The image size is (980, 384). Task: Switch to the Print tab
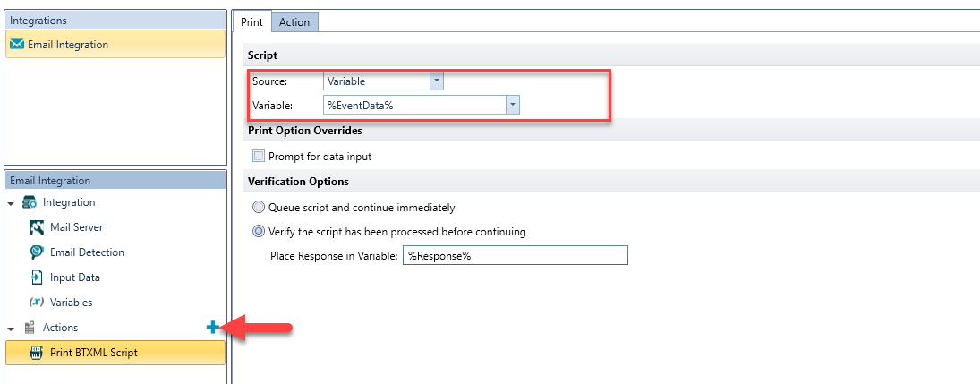251,21
